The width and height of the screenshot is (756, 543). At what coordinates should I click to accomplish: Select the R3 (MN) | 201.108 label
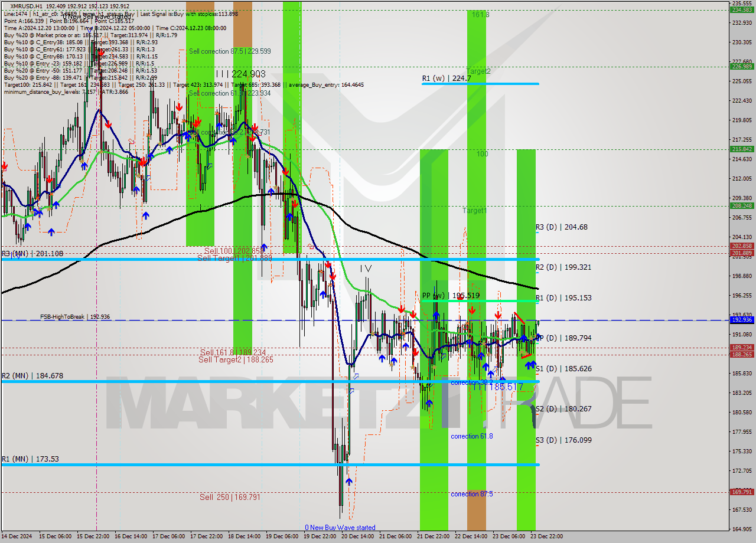32,253
